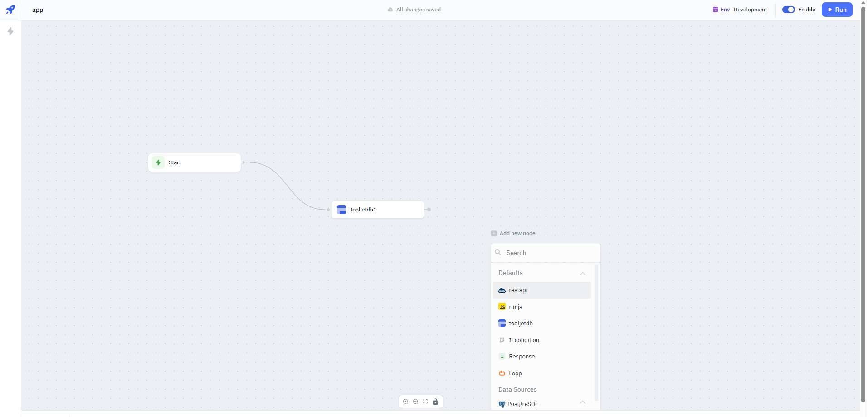Click the search magnifier icon
Screen dimensions: 868x417
[x=498, y=252]
